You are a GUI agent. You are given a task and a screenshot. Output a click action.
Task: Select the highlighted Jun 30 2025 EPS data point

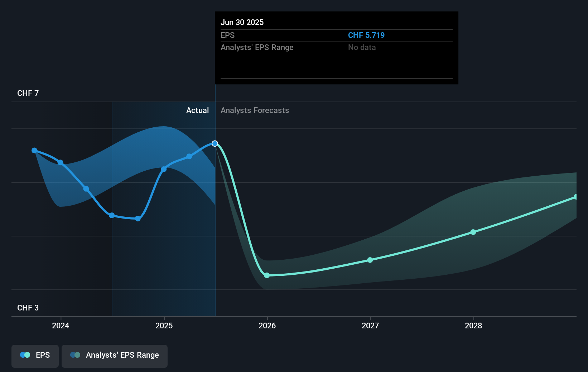[215, 143]
